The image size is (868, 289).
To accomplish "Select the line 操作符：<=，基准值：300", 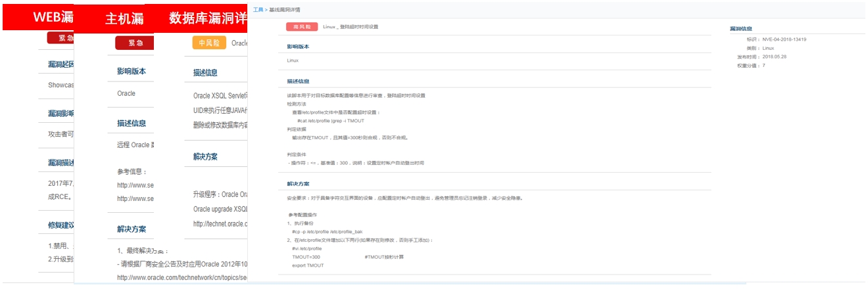I will click(x=355, y=163).
